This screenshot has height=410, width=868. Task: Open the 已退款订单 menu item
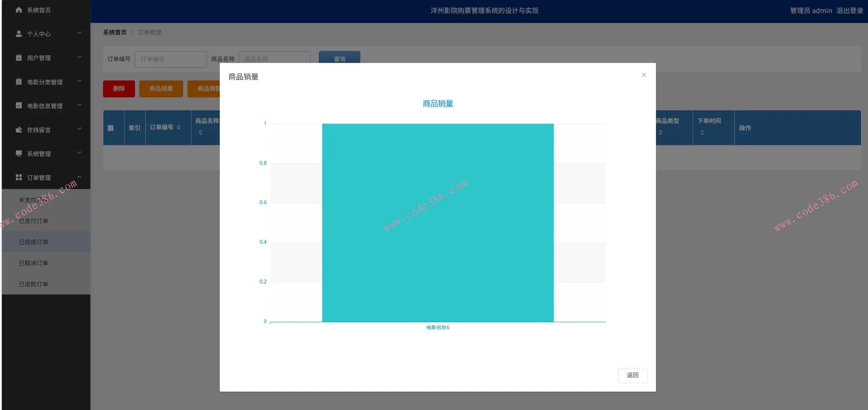click(33, 284)
